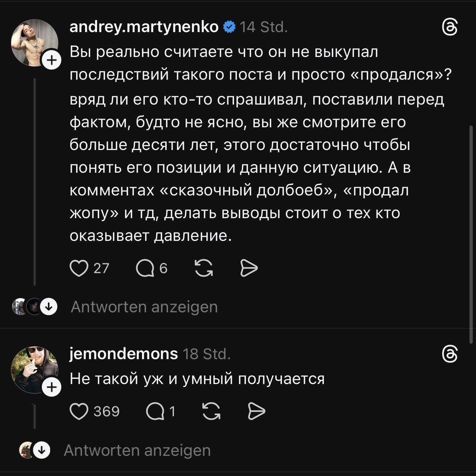The image size is (476, 476).
Task: Like andrey.martynenko's comment with the heart
Action: (x=79, y=268)
